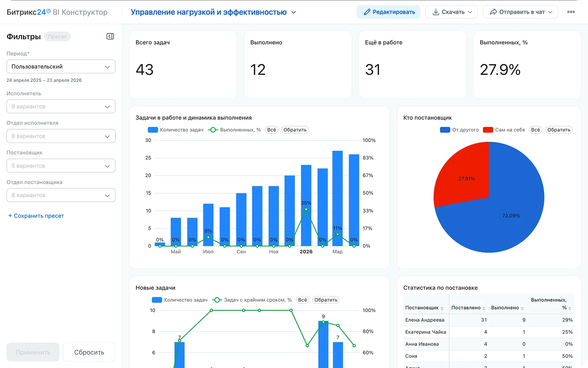This screenshot has width=588, height=368.
Task: Open the three-dots more options menu
Action: [x=571, y=12]
